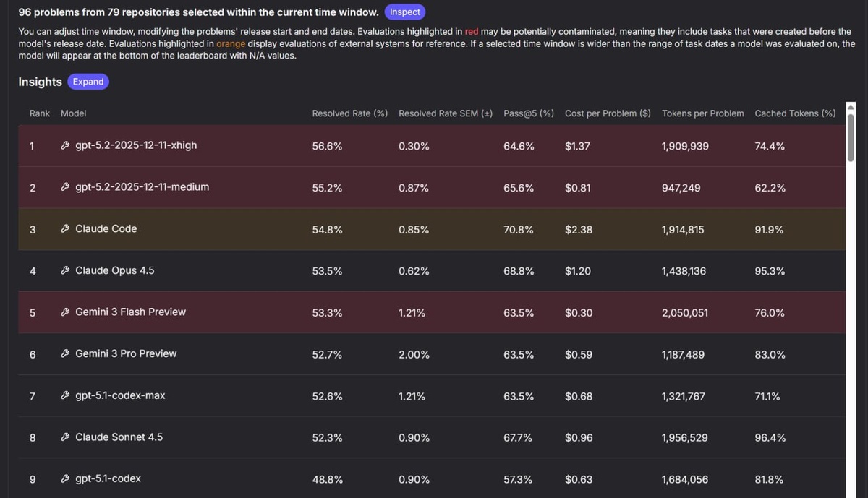Sort by Resolved Rate (%) column header
Screen dimensions: 868x498
point(349,113)
